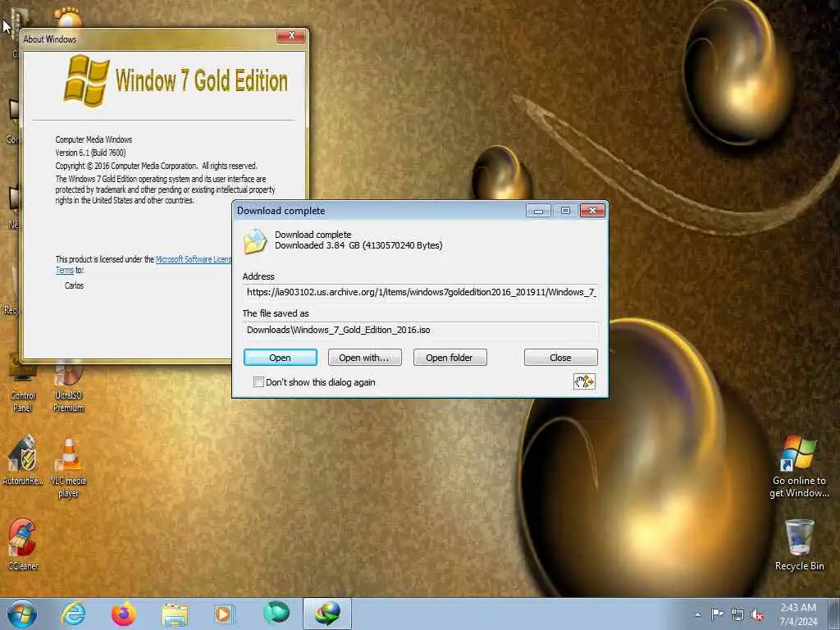Viewport: 840px width, 630px height.
Task: Click the licensee name 'Carlos'
Action: pos(74,285)
